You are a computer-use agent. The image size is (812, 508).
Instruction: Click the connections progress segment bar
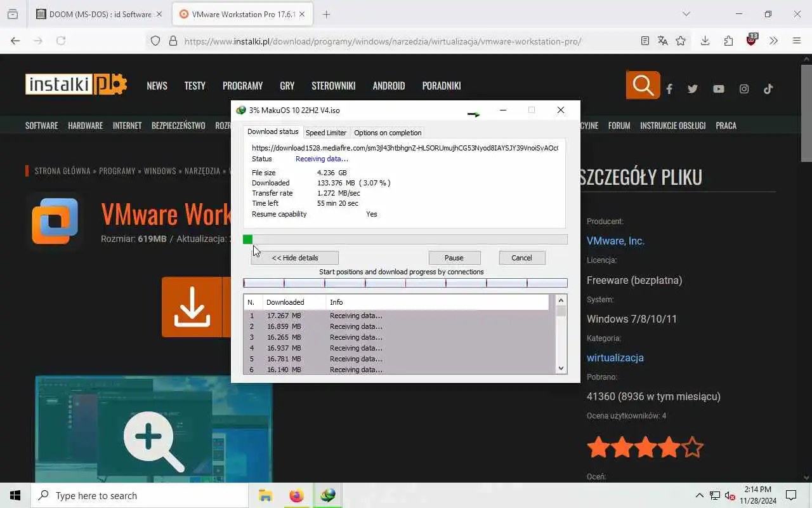pyautogui.click(x=405, y=283)
